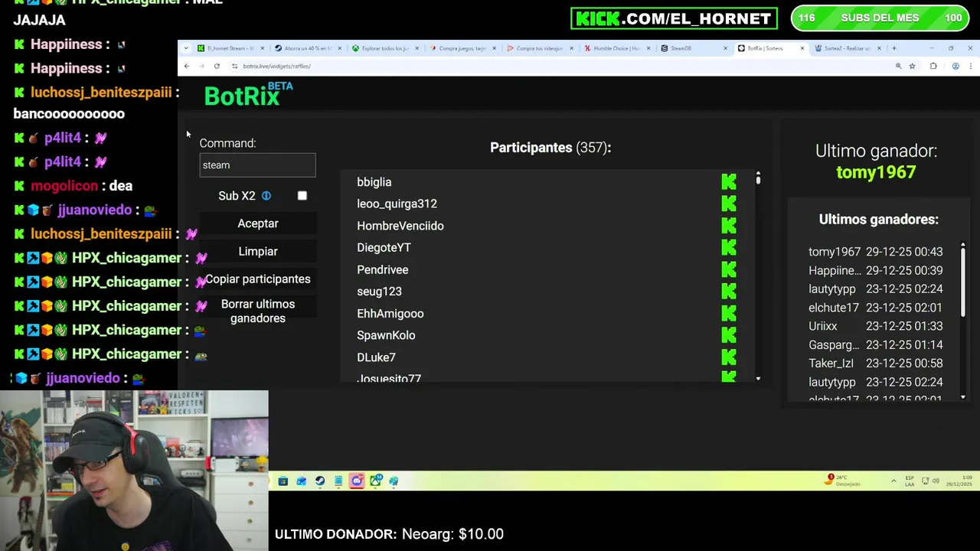Focus the Command input containing steam
The image size is (980, 551).
tap(257, 165)
